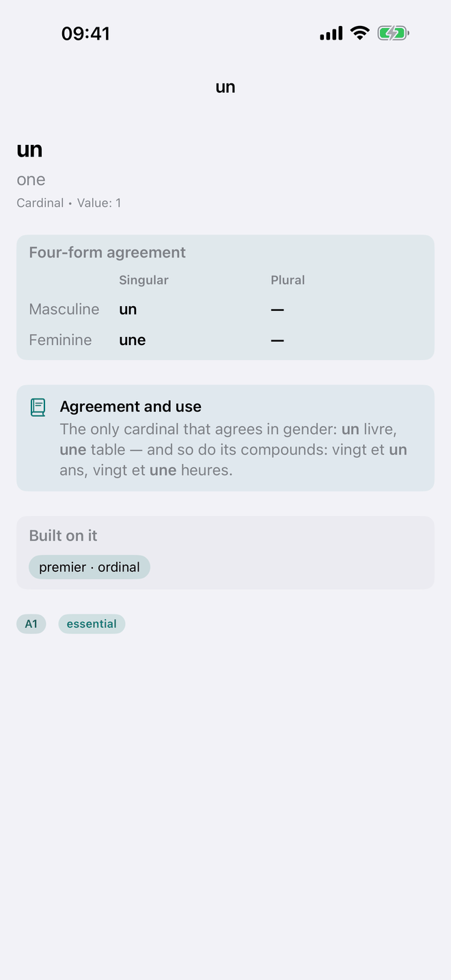Tap the feminine singular form une
Image resolution: width=451 pixels, height=980 pixels.
pyautogui.click(x=133, y=340)
